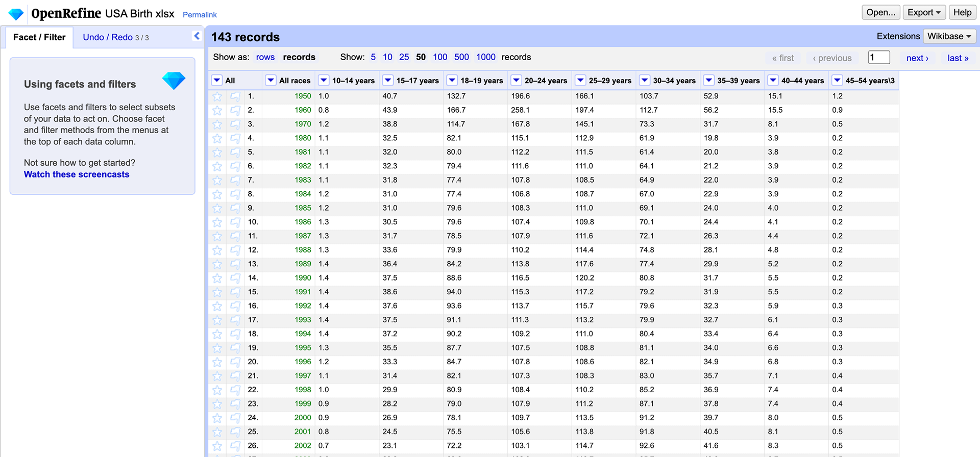Open the 15–17 years column menu
Screen dimensions: 980x457
(388, 81)
